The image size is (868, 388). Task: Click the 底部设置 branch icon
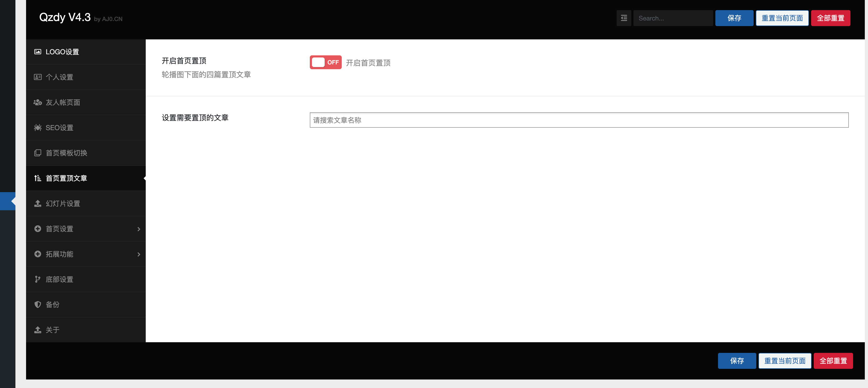coord(38,279)
